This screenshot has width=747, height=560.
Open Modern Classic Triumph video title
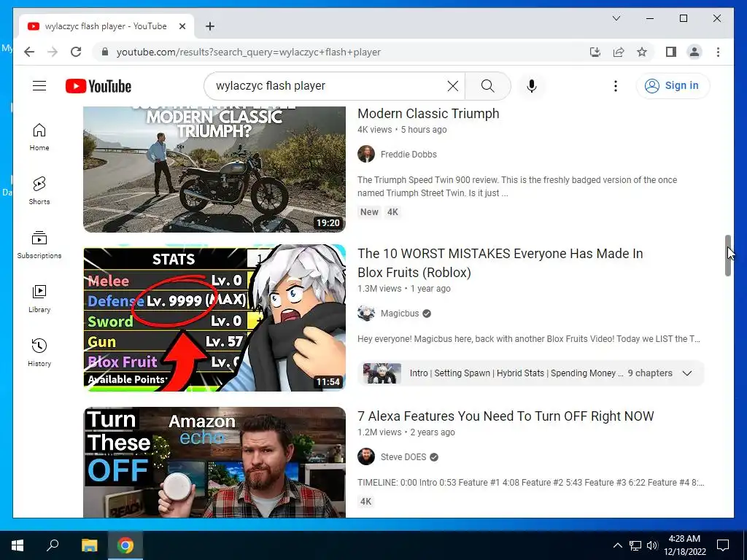[x=428, y=113]
